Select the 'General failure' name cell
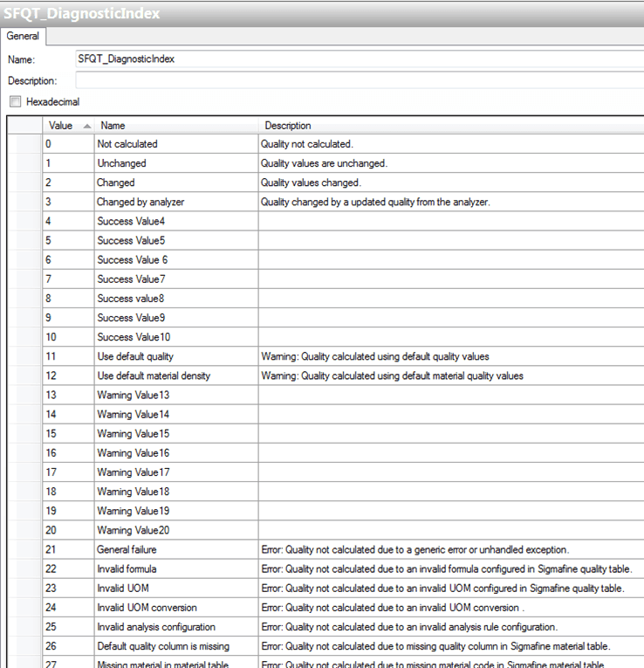The image size is (644, 668). [x=127, y=549]
